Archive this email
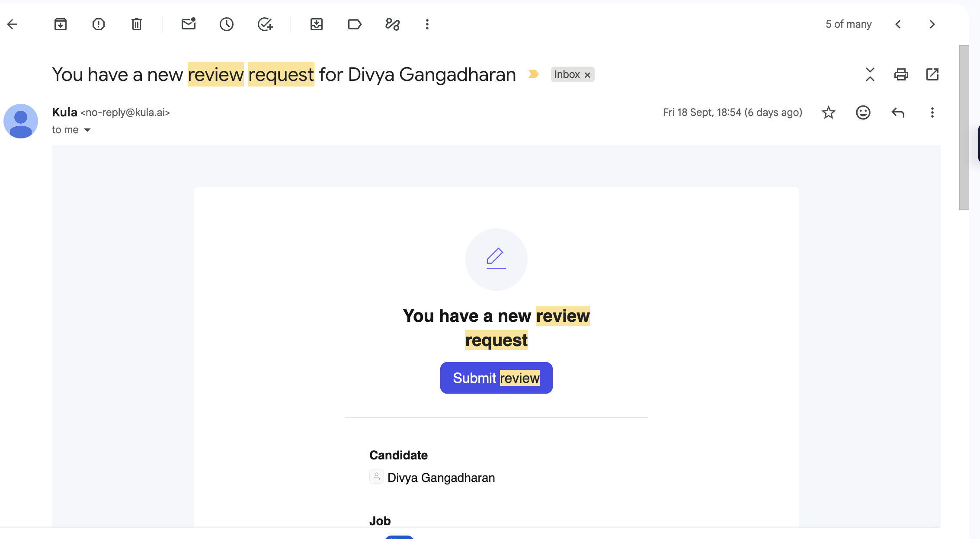 (61, 24)
